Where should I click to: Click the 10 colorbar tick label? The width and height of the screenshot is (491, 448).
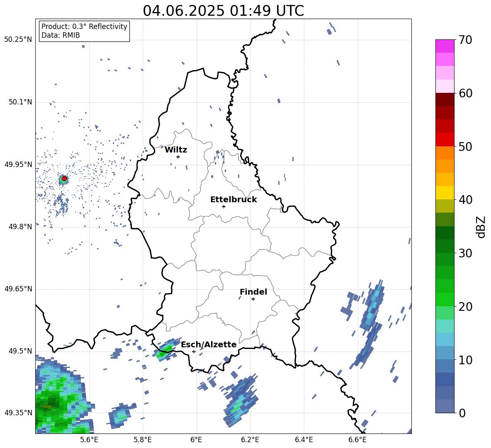(x=465, y=360)
